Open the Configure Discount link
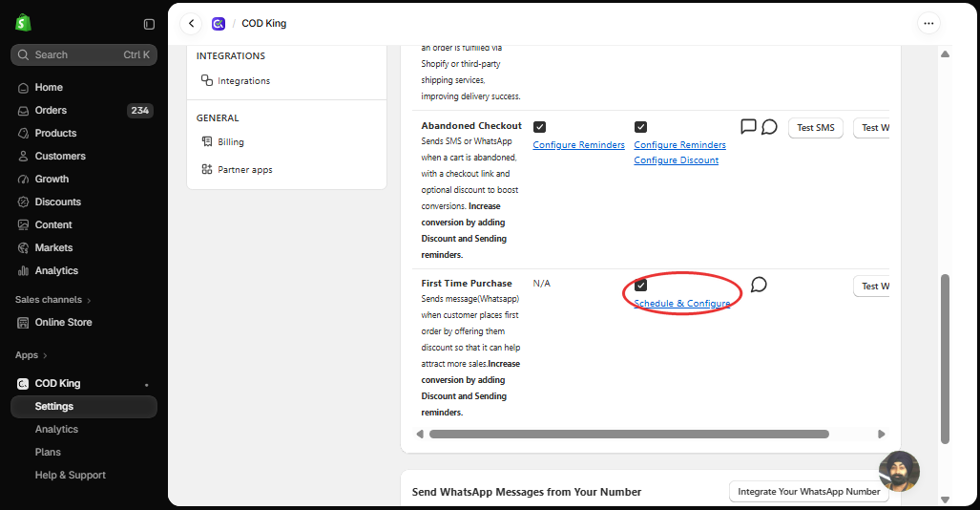Screen dimensions: 980x510 click(677, 160)
